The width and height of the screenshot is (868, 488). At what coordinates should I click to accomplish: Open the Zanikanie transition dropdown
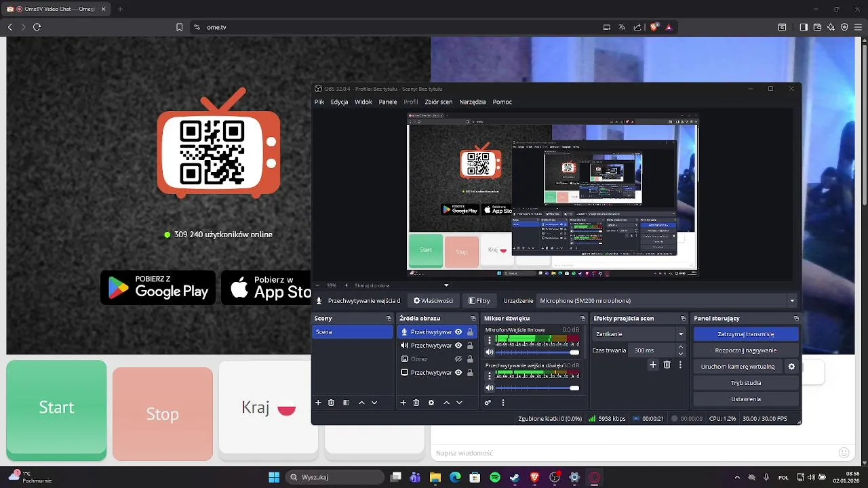pyautogui.click(x=639, y=333)
